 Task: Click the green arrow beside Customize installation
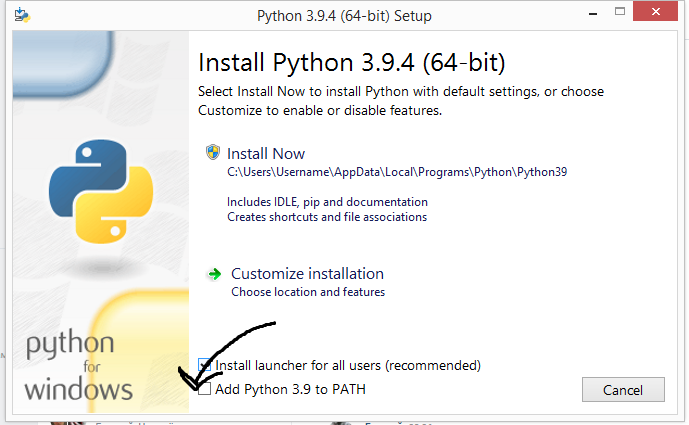pyautogui.click(x=214, y=273)
